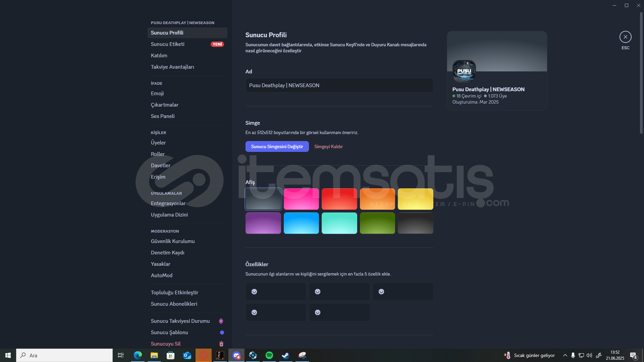Screen dimensions: 644x362
Task: Open the Sunucu Etiketi settings page
Action: (187, 44)
